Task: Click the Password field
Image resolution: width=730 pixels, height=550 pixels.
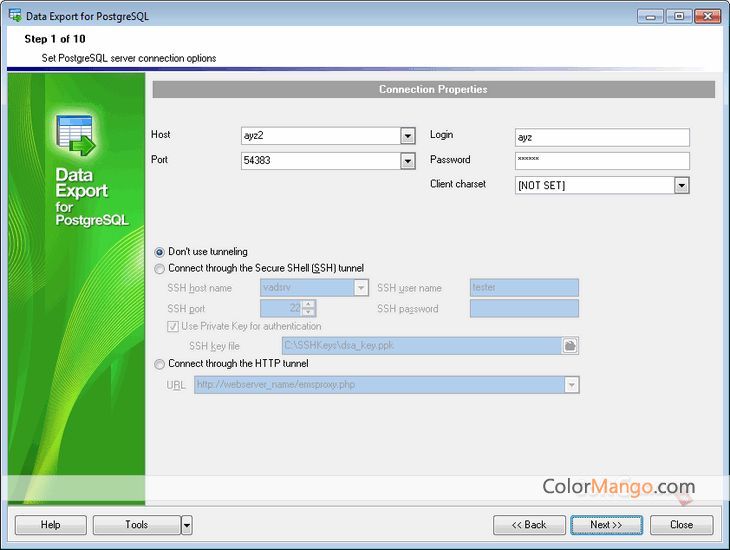Action: tap(602, 161)
